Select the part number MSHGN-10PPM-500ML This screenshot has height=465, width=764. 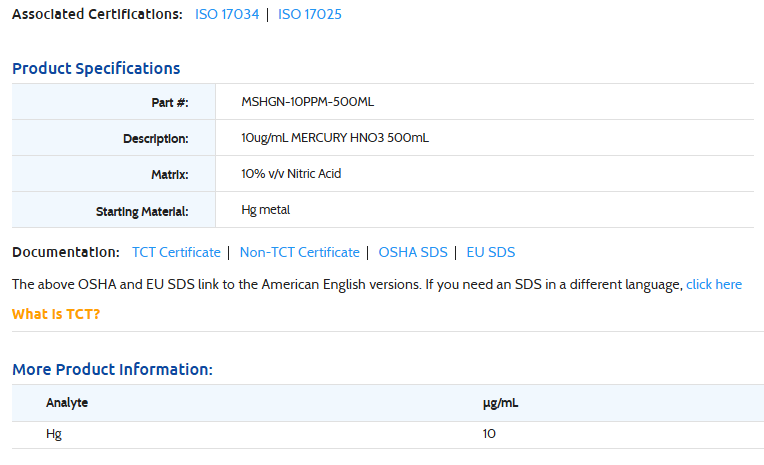[307, 102]
